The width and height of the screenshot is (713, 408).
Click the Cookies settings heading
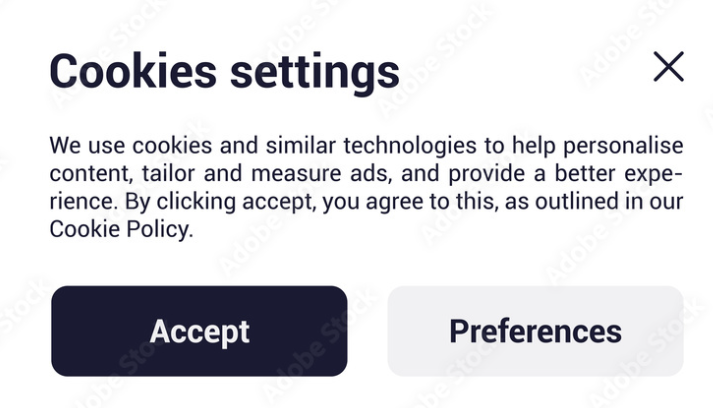click(x=224, y=72)
